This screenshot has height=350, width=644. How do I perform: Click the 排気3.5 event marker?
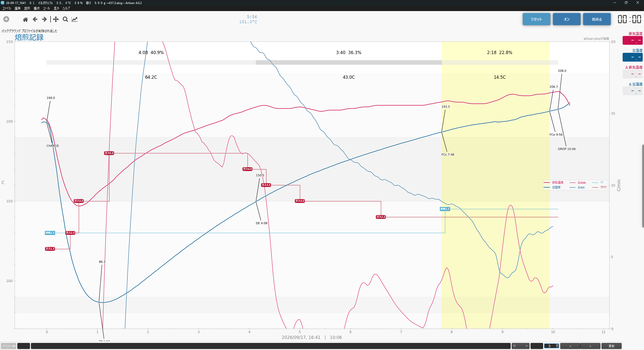[445, 209]
